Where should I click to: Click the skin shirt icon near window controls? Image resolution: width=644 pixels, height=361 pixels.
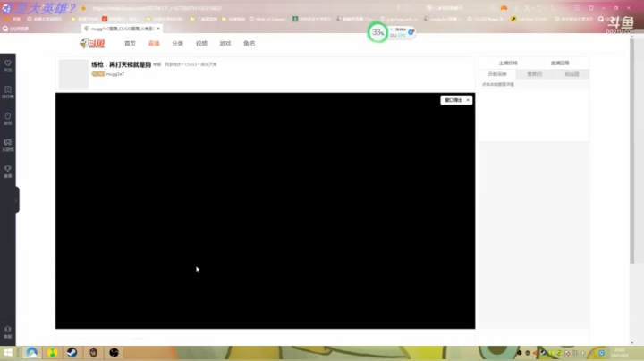click(x=591, y=8)
